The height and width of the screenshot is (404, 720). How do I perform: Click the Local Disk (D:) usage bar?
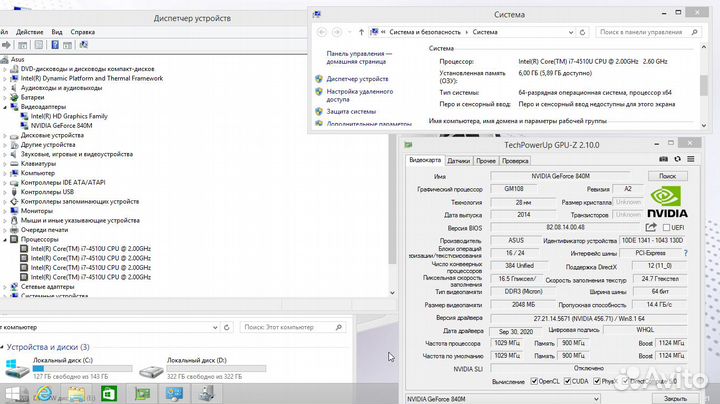point(216,369)
